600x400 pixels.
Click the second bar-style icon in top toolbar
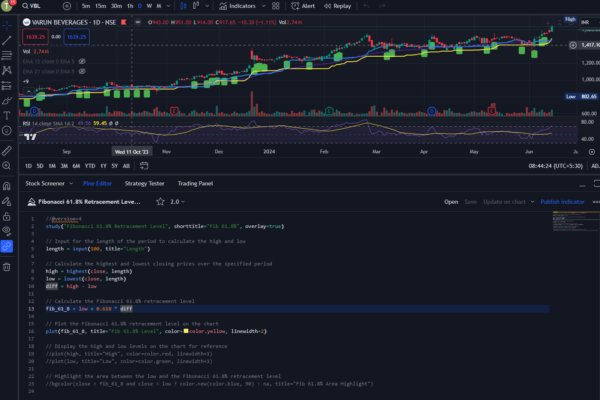196,6
